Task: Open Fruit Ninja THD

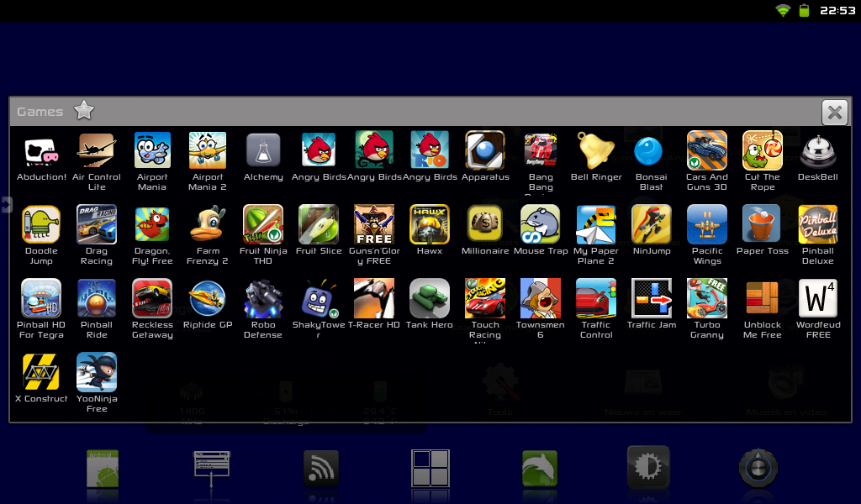Action: pyautogui.click(x=263, y=224)
